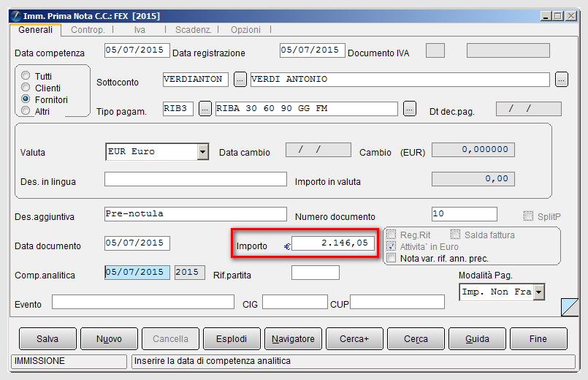The height and width of the screenshot is (380, 588).
Task: Select the Tutti radio option
Action: 26,76
